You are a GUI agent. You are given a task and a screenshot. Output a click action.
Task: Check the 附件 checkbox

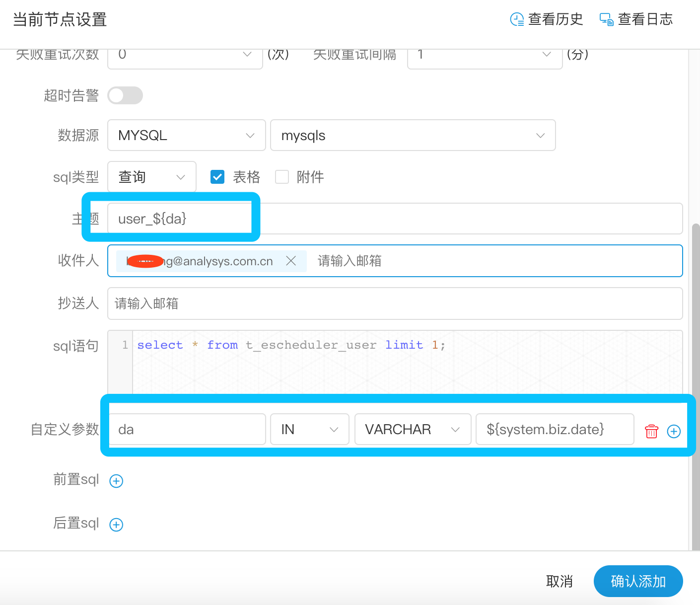pos(282,177)
